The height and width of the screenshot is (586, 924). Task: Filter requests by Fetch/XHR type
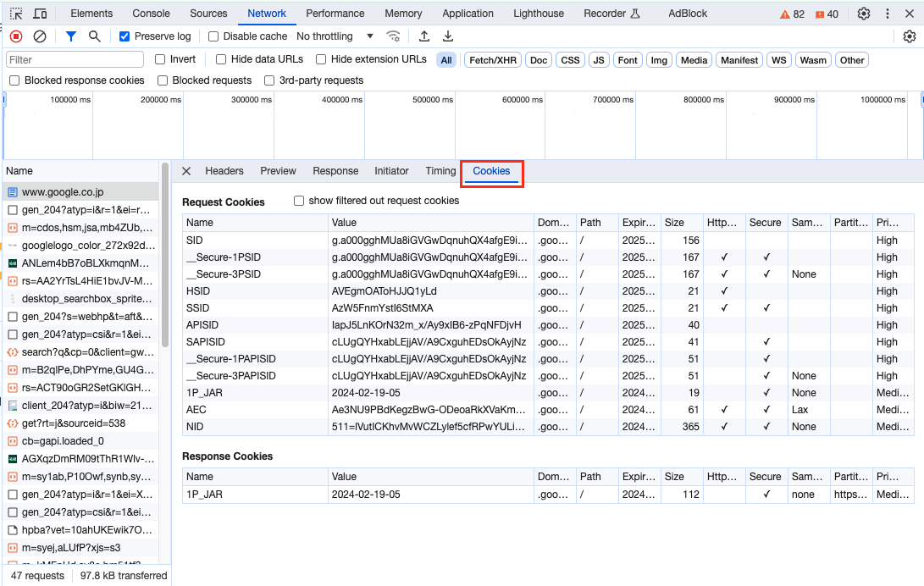click(493, 60)
